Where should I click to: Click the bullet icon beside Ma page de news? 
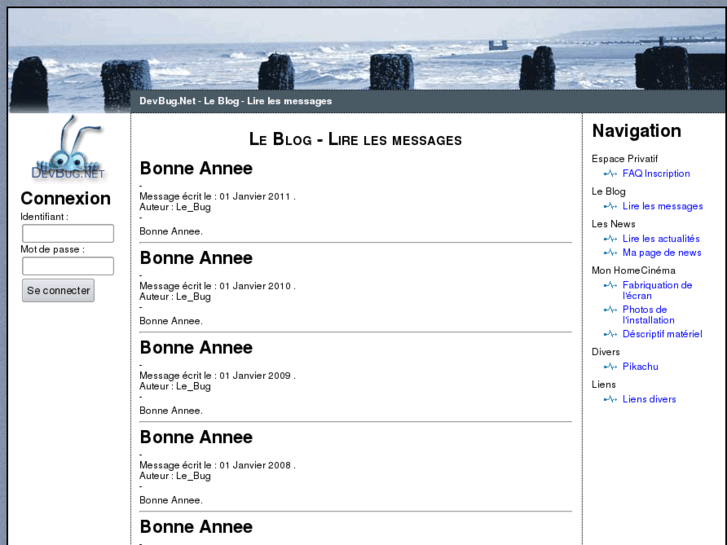610,252
